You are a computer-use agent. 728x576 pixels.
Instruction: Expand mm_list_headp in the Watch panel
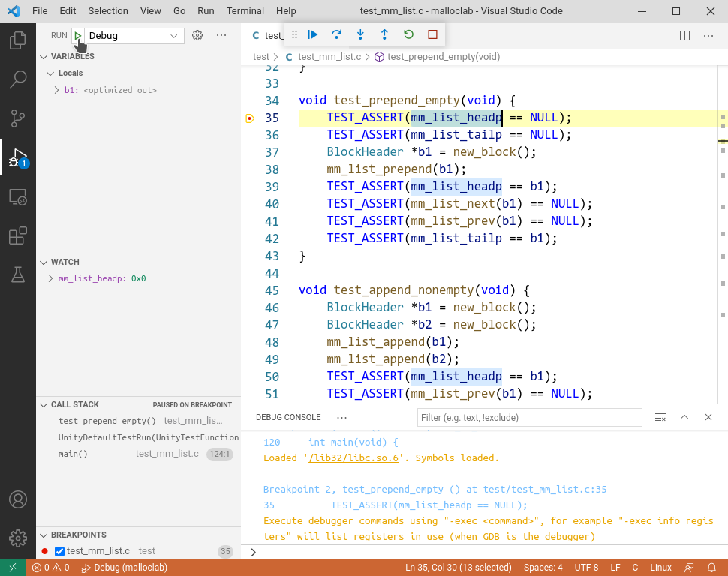point(50,278)
